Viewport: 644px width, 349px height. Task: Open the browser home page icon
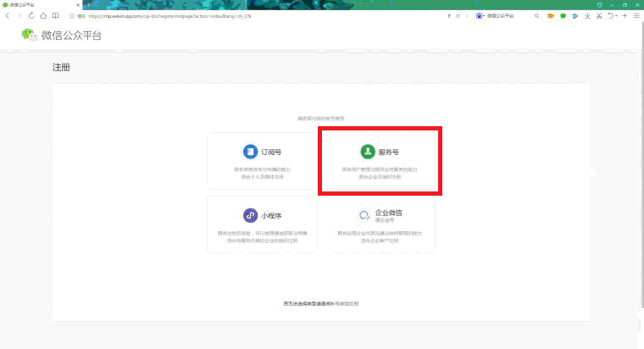click(x=43, y=15)
